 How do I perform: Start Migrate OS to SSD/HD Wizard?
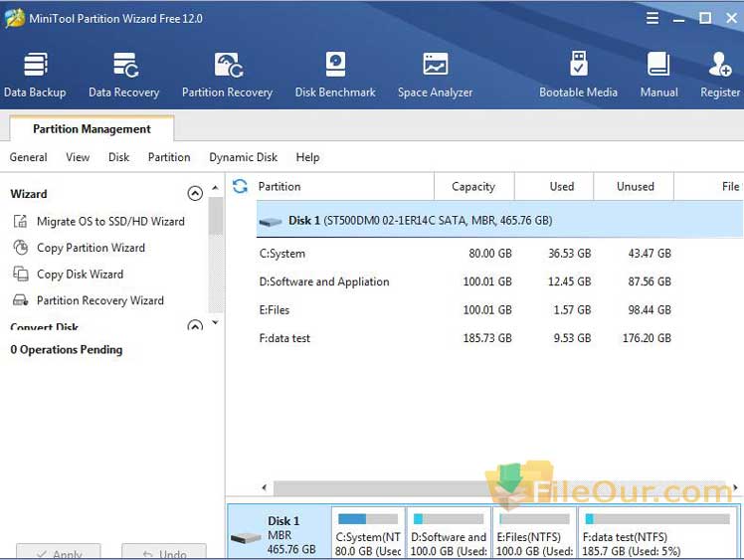[x=110, y=221]
